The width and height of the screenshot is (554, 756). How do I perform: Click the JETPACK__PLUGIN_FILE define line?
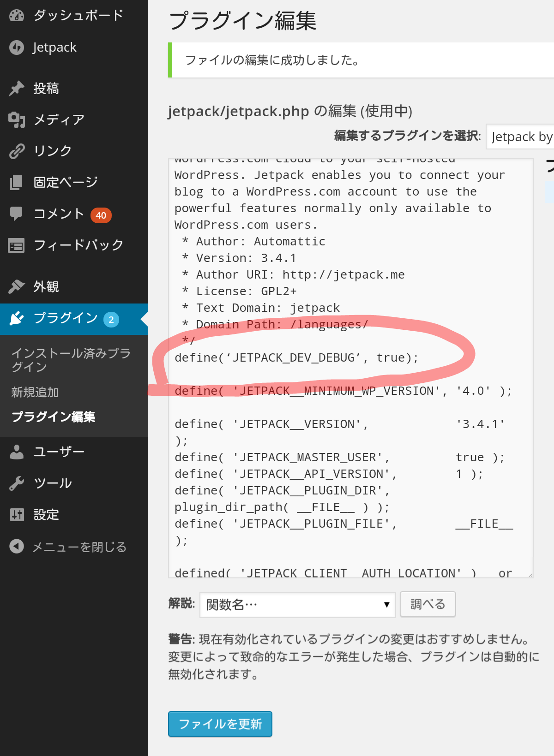(x=343, y=532)
